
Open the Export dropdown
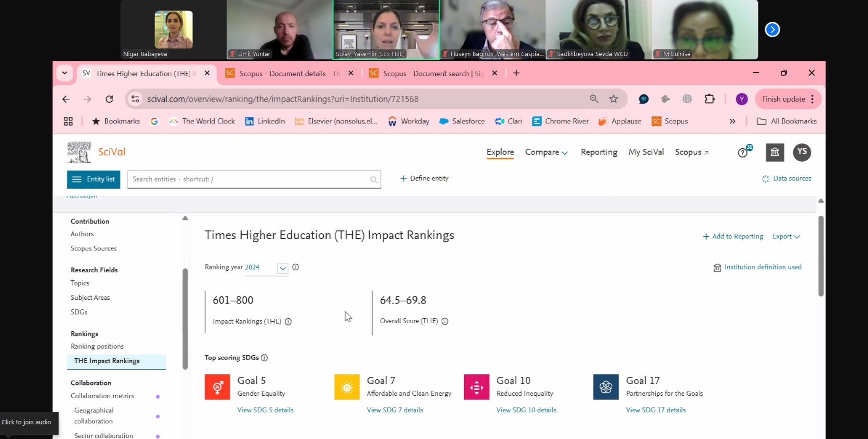[x=786, y=236]
